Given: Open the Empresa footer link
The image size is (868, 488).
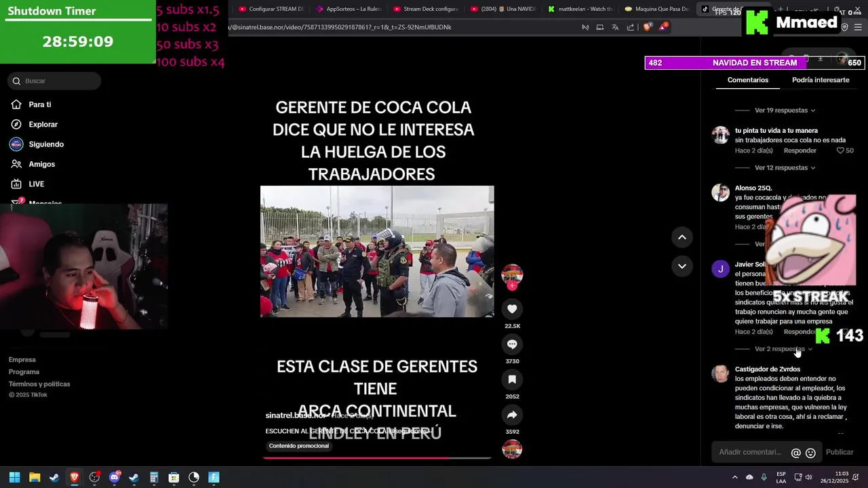Looking at the screenshot, I should tap(22, 360).
